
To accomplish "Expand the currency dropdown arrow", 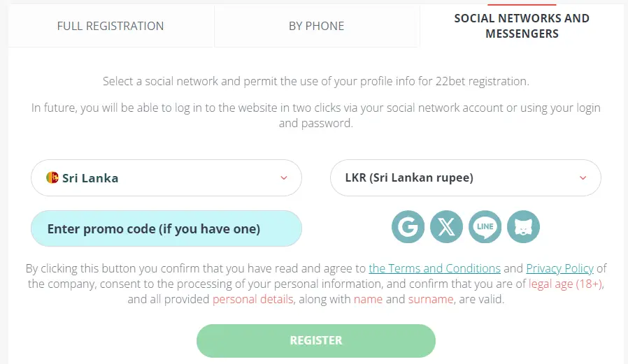I will click(x=583, y=178).
